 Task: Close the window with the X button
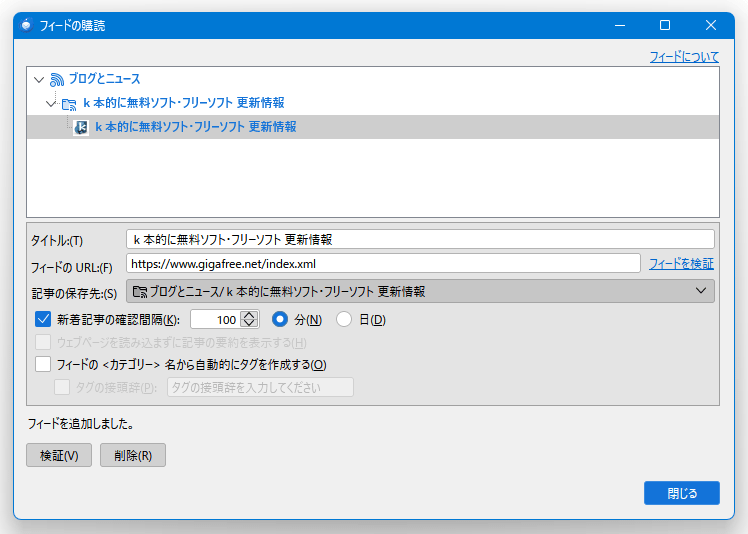(711, 25)
